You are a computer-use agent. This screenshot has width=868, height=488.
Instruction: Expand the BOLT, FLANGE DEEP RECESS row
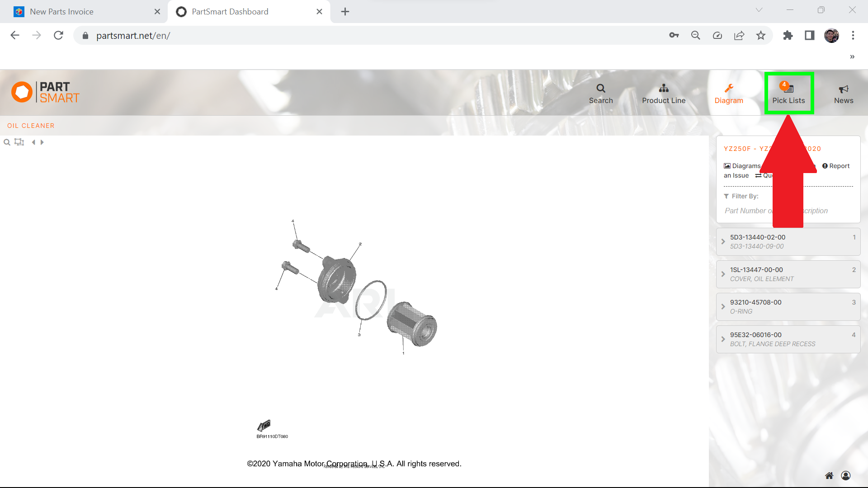(x=723, y=339)
